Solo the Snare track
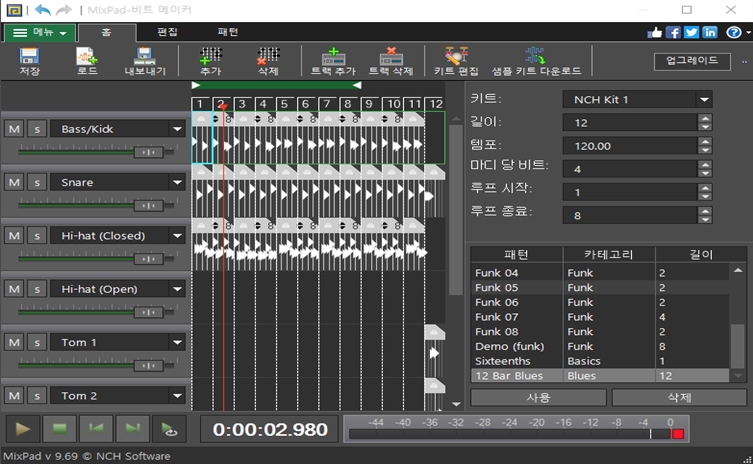 (x=37, y=182)
